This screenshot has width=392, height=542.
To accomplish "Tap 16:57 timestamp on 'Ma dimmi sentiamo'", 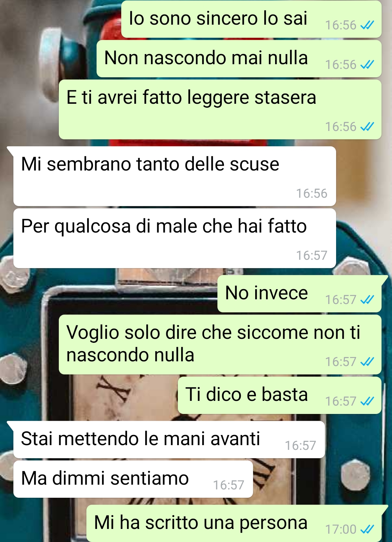I will (x=228, y=485).
